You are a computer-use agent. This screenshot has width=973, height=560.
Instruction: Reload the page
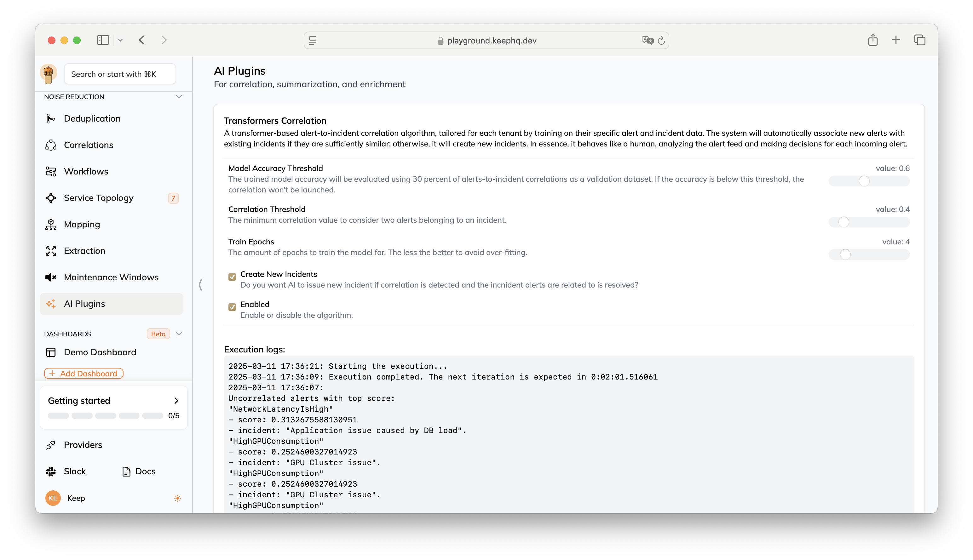[661, 40]
